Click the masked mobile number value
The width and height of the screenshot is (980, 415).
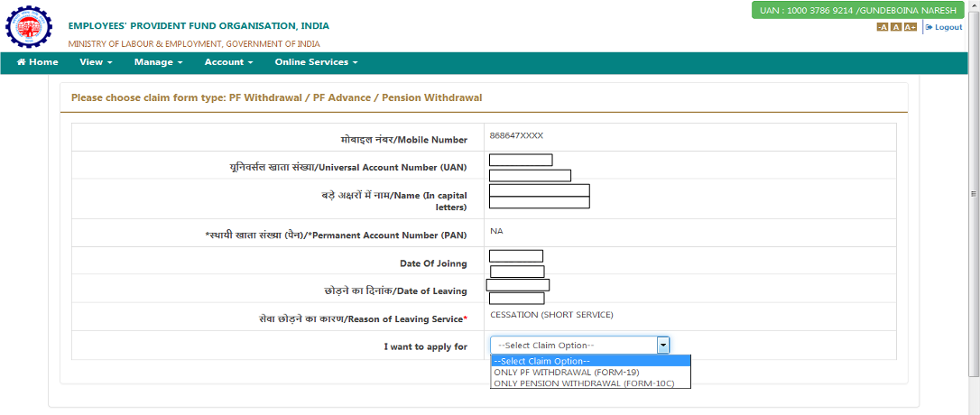coord(516,135)
